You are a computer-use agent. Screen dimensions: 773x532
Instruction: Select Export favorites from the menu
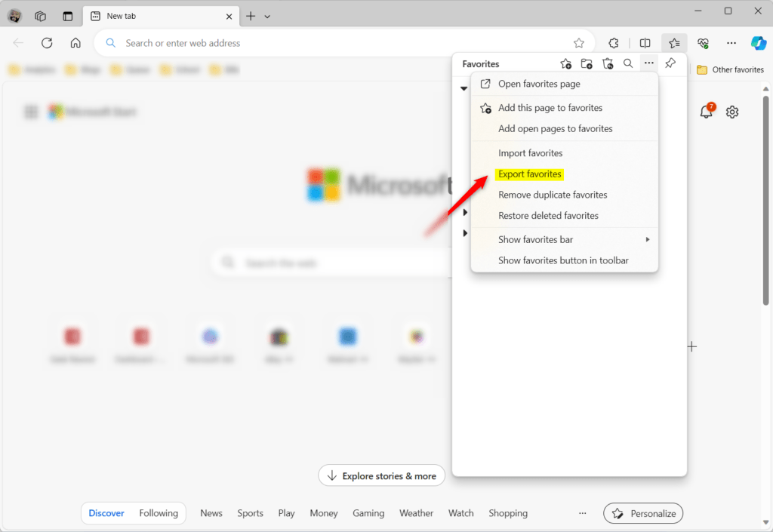tap(529, 174)
